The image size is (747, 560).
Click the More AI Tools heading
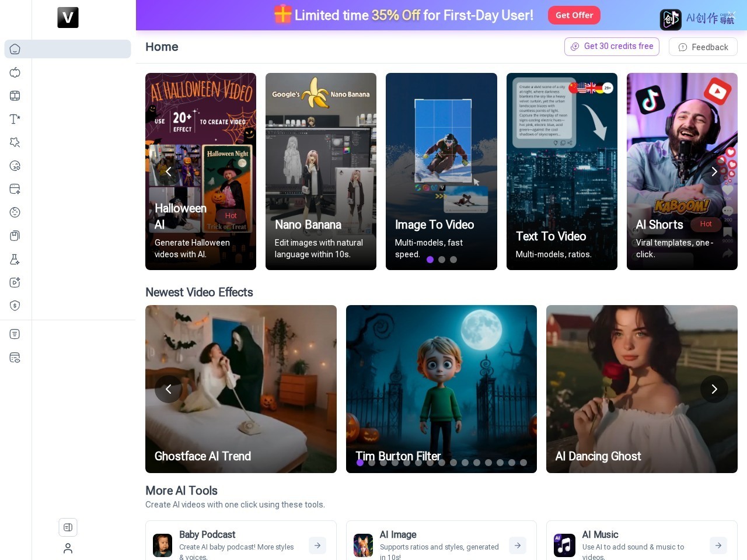click(x=181, y=491)
